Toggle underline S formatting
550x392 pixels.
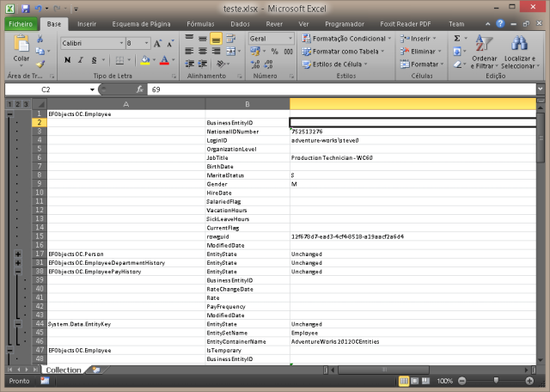click(94, 60)
